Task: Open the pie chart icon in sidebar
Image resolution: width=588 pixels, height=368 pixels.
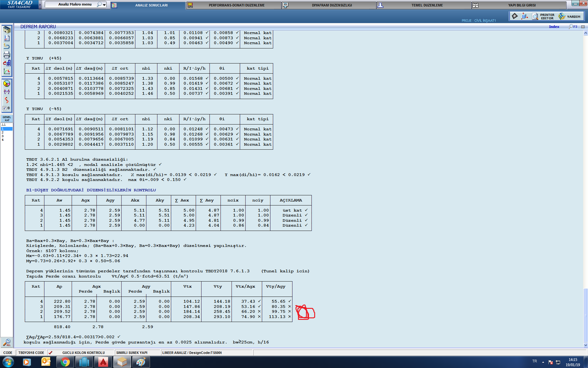Action: tap(7, 83)
